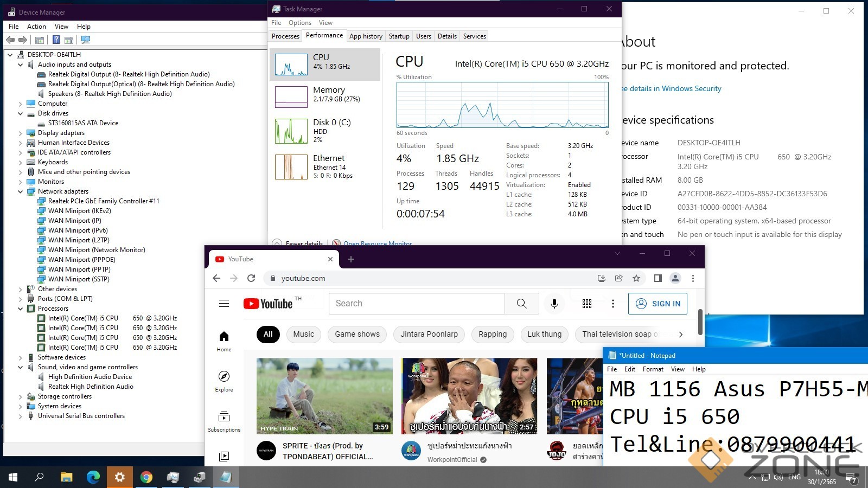Screen dimensions: 868x488
Task: Click the YouTube search input field
Action: [x=417, y=304]
